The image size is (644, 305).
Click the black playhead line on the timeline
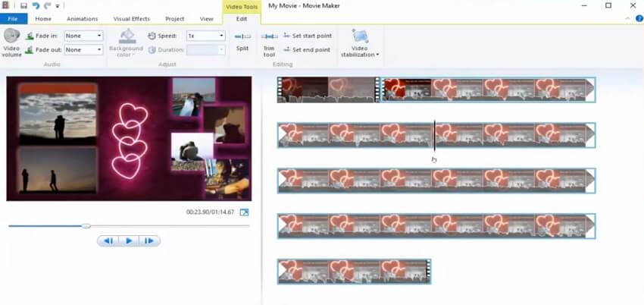point(434,135)
